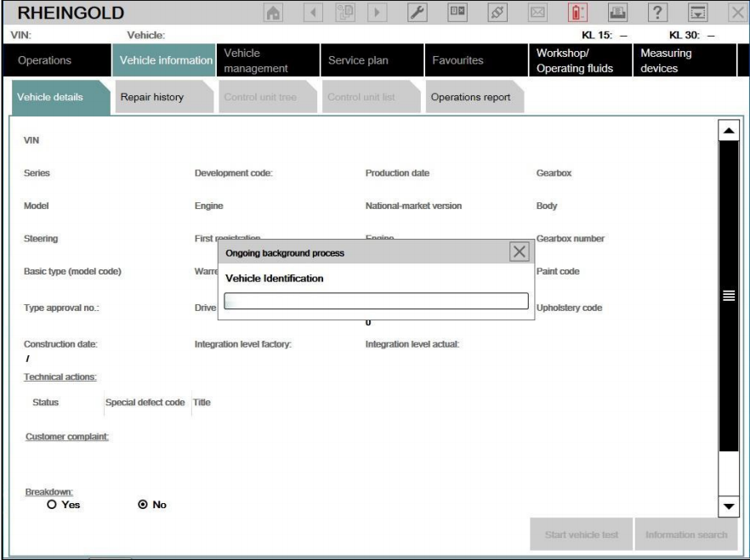Switch to the Operations report tab
The image size is (750, 560).
[x=474, y=97]
